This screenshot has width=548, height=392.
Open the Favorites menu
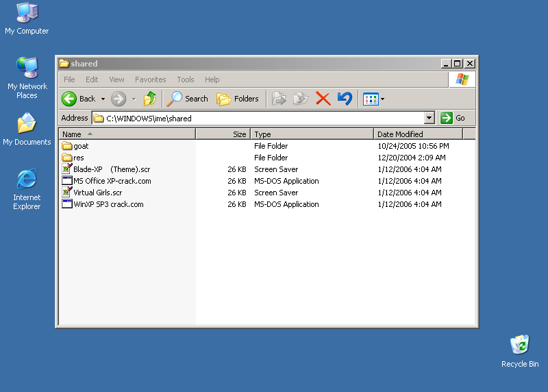pyautogui.click(x=150, y=79)
